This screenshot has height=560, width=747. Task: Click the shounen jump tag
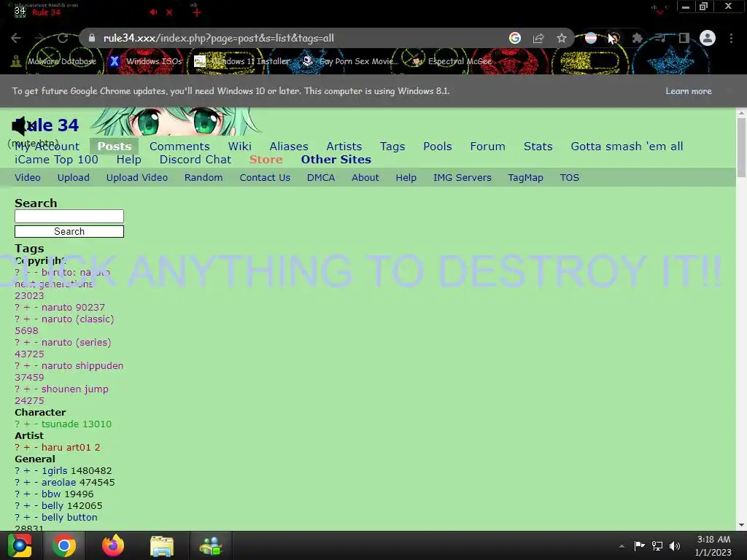point(75,389)
